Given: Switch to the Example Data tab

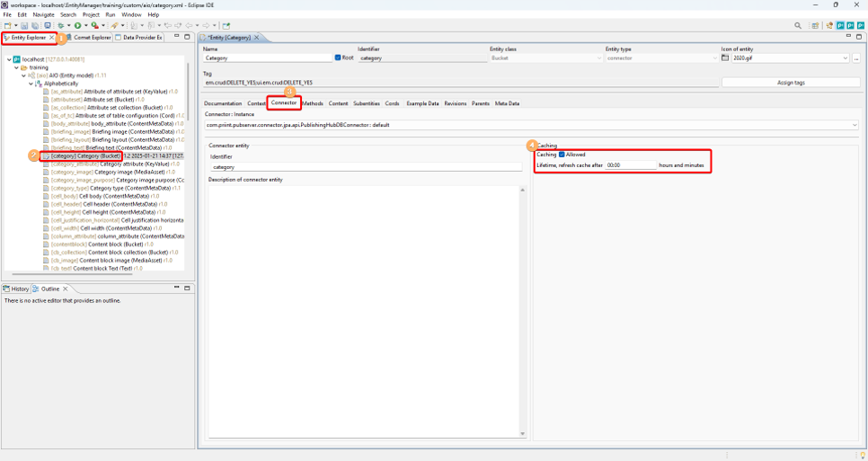Looking at the screenshot, I should [422, 103].
